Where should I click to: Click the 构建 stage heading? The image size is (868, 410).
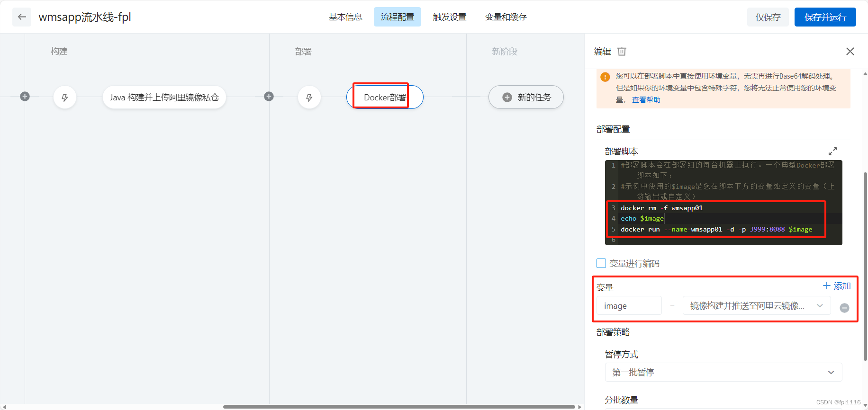59,51
